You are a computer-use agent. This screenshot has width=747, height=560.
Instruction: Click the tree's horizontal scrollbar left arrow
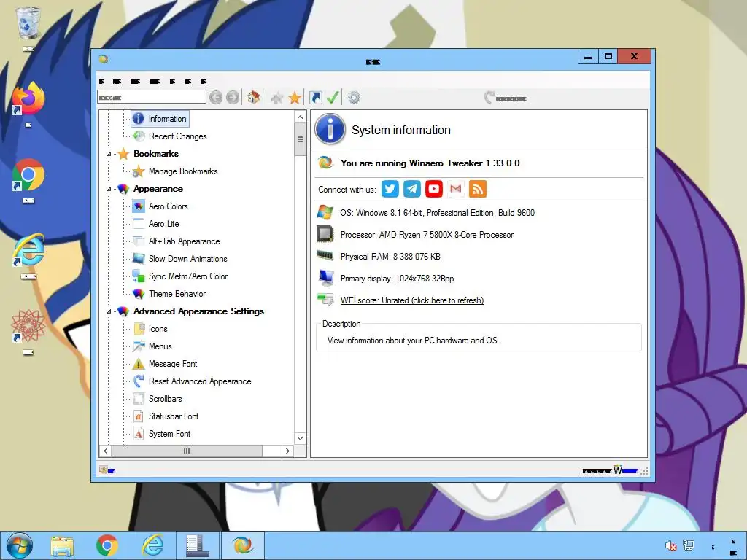point(105,451)
